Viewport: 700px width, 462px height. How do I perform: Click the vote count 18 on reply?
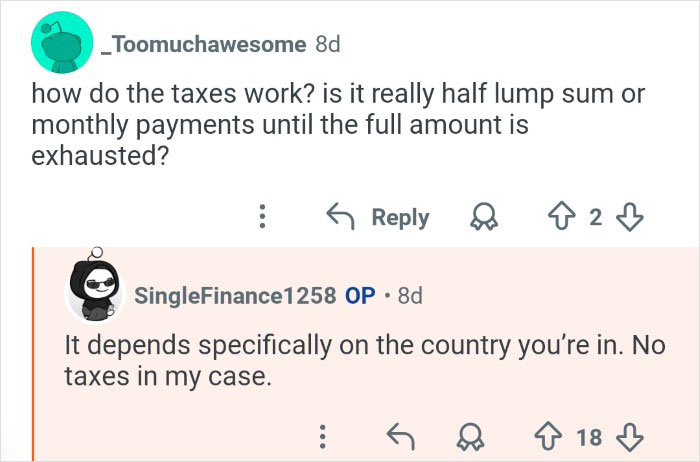coord(589,435)
